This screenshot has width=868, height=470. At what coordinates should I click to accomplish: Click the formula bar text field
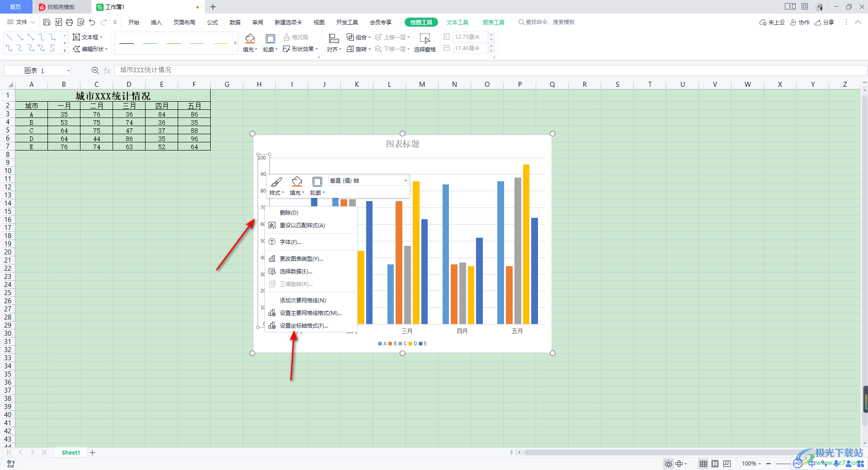tap(491, 70)
